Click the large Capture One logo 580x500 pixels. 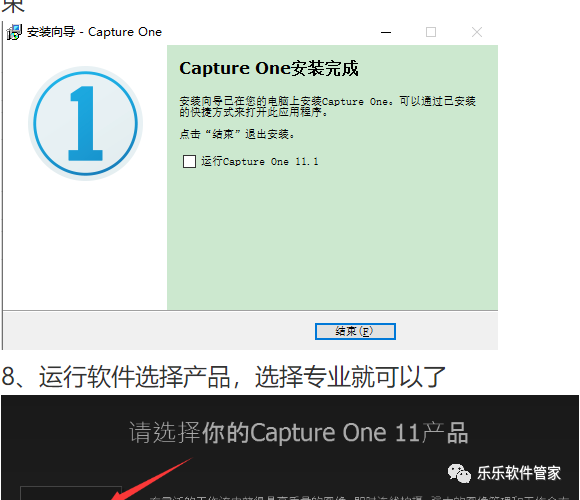click(85, 123)
